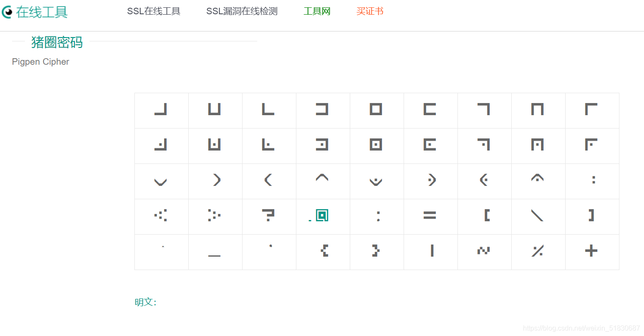Choose the right-pointing chevron with dot
Screen dimensions: 644x336
pyautogui.click(x=432, y=180)
